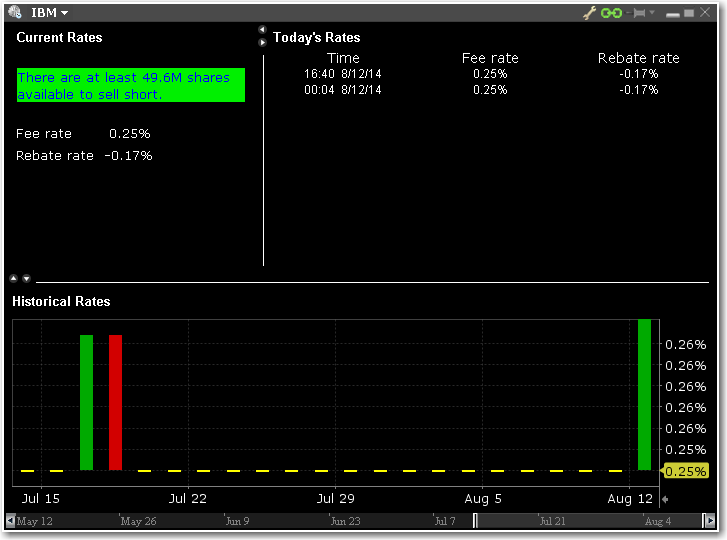727x540 pixels.
Task: Click the yellow 0.25% price marker
Action: click(685, 471)
